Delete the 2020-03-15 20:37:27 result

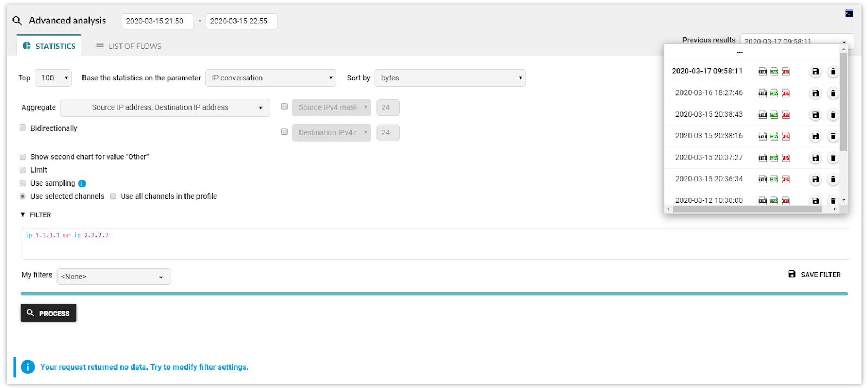pyautogui.click(x=833, y=158)
